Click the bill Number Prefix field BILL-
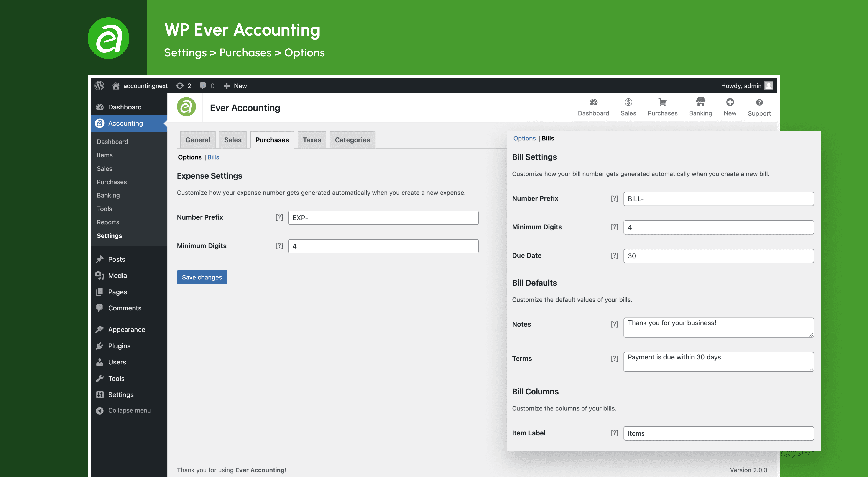This screenshot has width=868, height=477. 718,199
